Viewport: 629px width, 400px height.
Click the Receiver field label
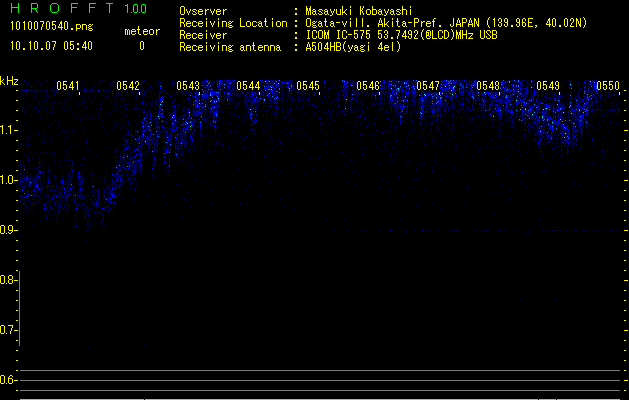[203, 35]
